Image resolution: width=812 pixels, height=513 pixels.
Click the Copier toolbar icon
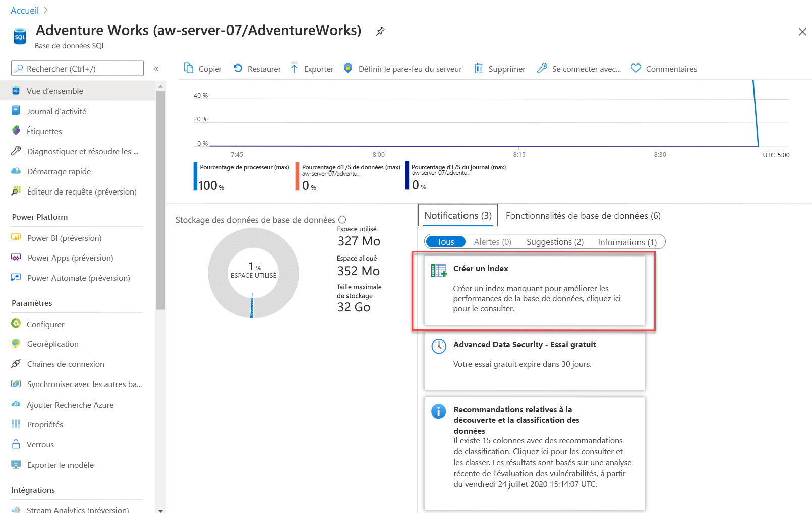click(x=189, y=68)
